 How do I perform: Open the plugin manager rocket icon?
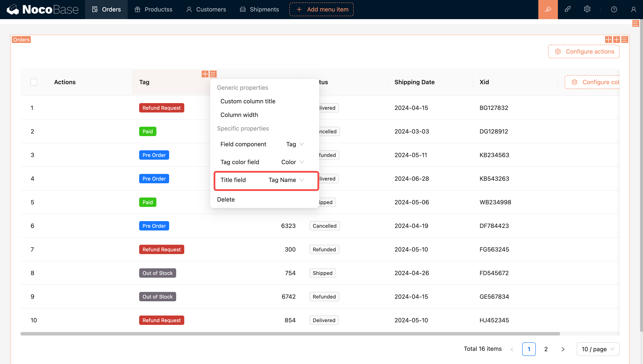[x=567, y=9]
